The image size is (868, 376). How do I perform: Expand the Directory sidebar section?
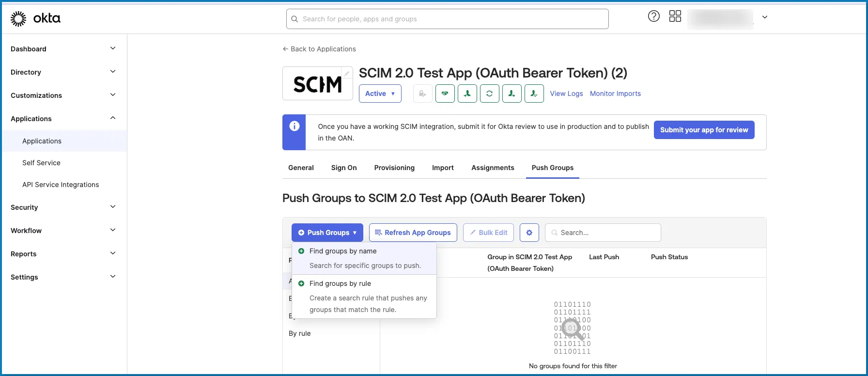point(63,72)
